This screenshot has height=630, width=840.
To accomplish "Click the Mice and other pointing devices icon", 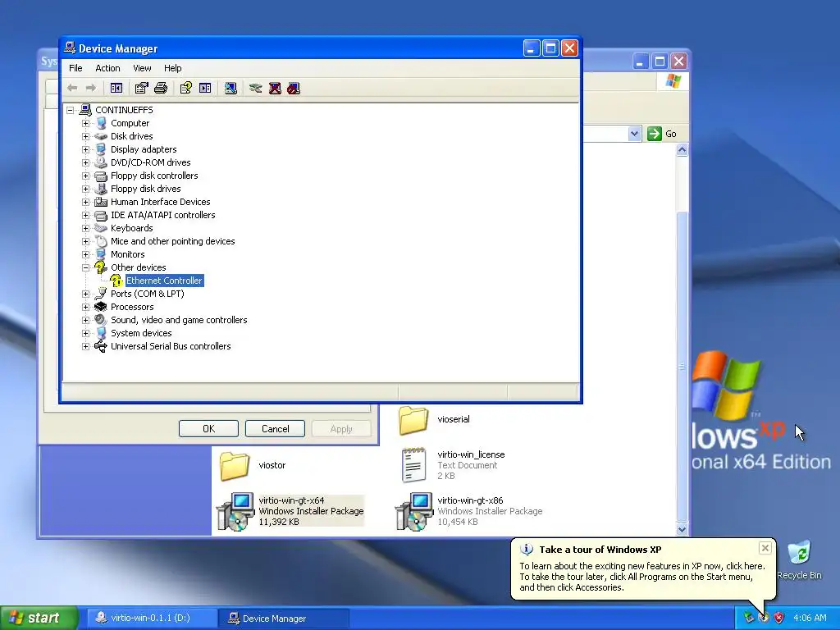I will 101,241.
